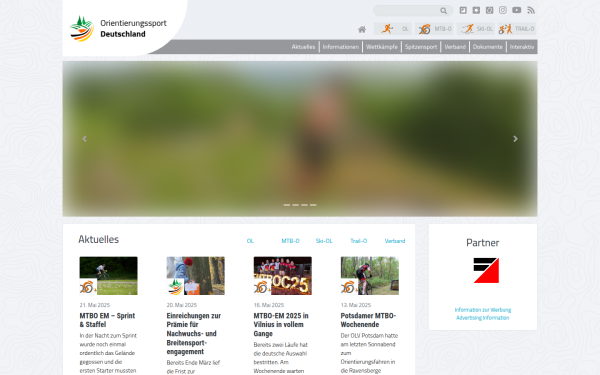Filter news by Ski-OL link
The height and width of the screenshot is (375, 600).
(x=324, y=241)
